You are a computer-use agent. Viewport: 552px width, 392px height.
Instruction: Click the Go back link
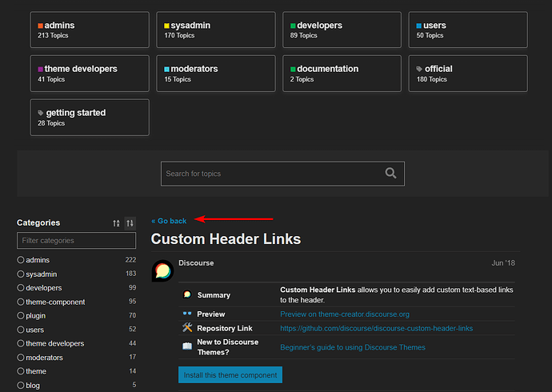(169, 221)
